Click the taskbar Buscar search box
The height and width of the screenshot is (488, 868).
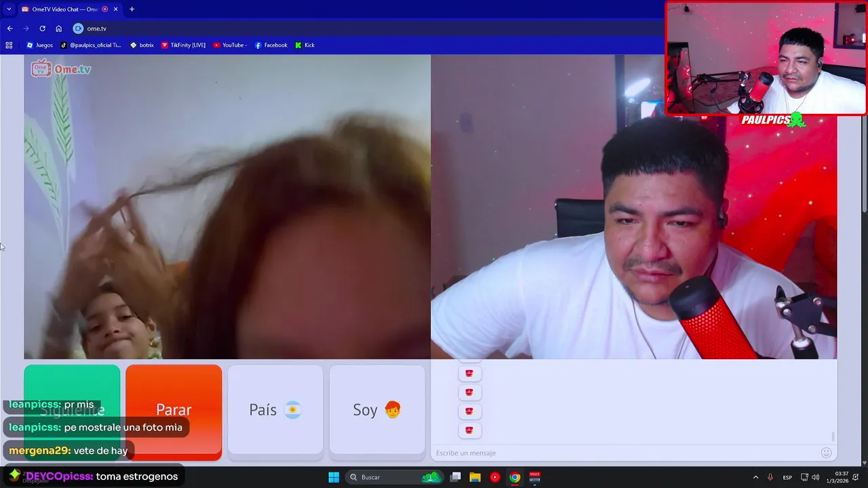point(396,477)
